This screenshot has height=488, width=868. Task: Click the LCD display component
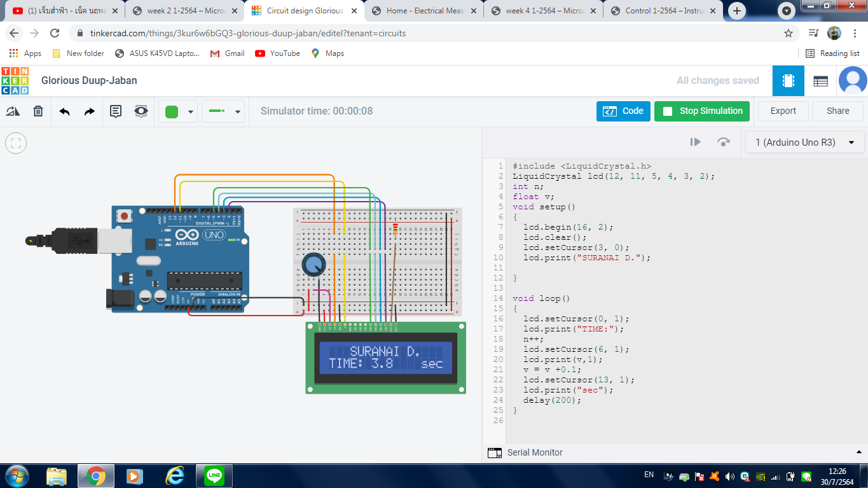(385, 358)
